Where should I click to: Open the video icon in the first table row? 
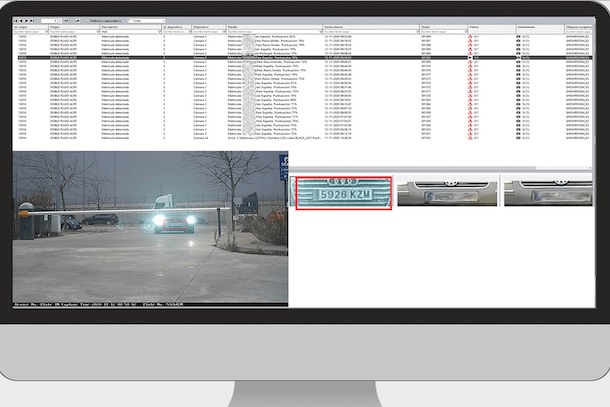(472, 35)
